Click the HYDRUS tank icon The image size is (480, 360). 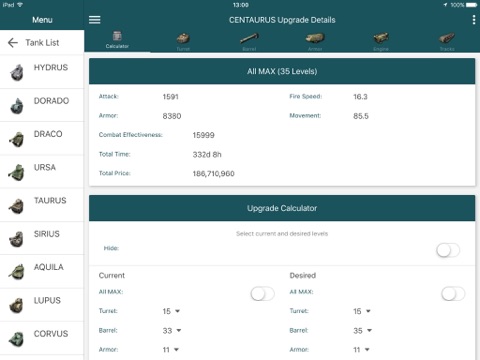pyautogui.click(x=17, y=72)
